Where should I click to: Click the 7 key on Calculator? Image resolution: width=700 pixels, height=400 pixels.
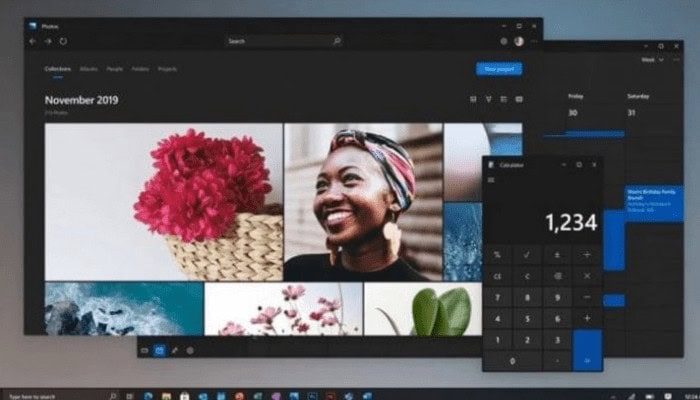[497, 297]
